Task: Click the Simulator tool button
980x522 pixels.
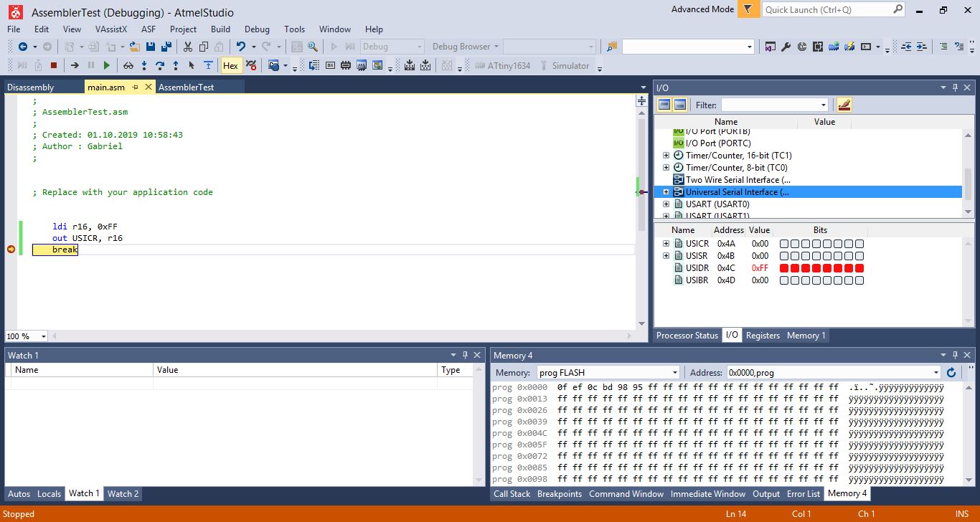Action: point(563,65)
